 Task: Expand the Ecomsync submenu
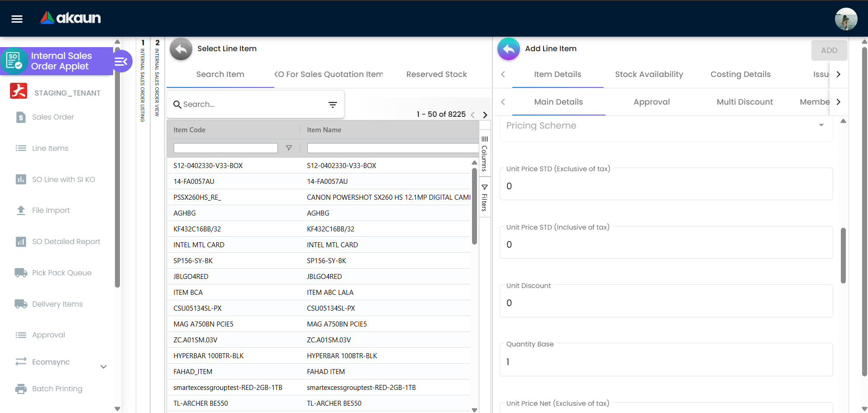[x=103, y=366]
